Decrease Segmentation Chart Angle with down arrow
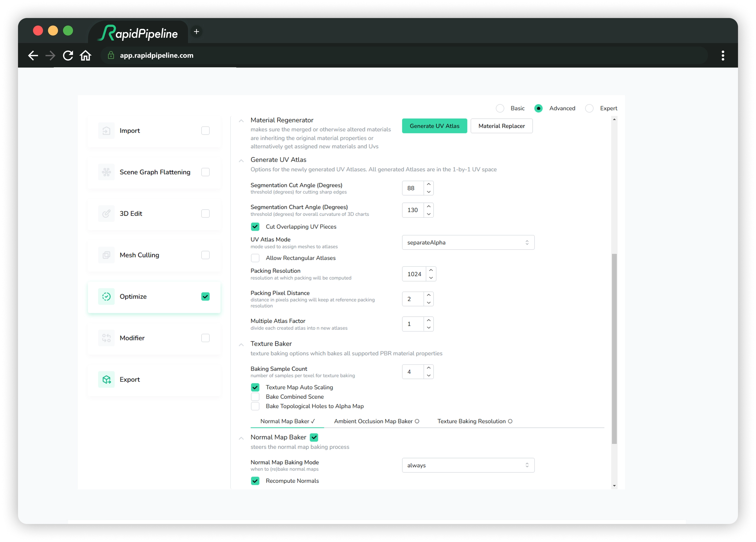 429,214
